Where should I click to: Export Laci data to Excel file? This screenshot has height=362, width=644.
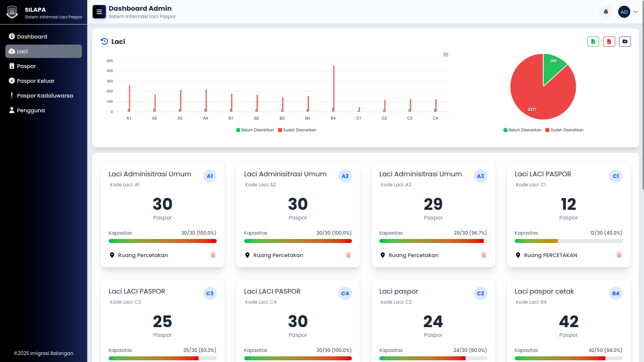click(593, 42)
